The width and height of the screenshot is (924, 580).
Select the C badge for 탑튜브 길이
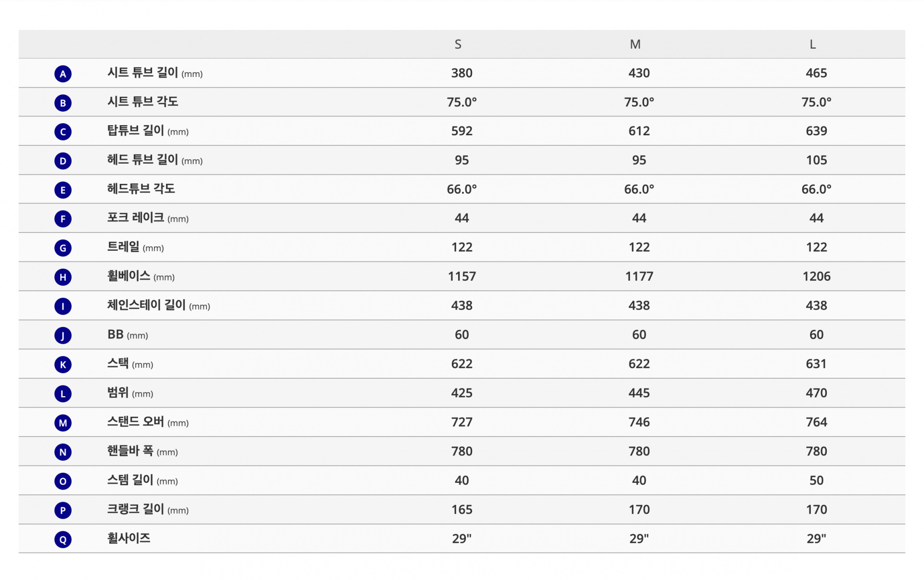pos(63,132)
